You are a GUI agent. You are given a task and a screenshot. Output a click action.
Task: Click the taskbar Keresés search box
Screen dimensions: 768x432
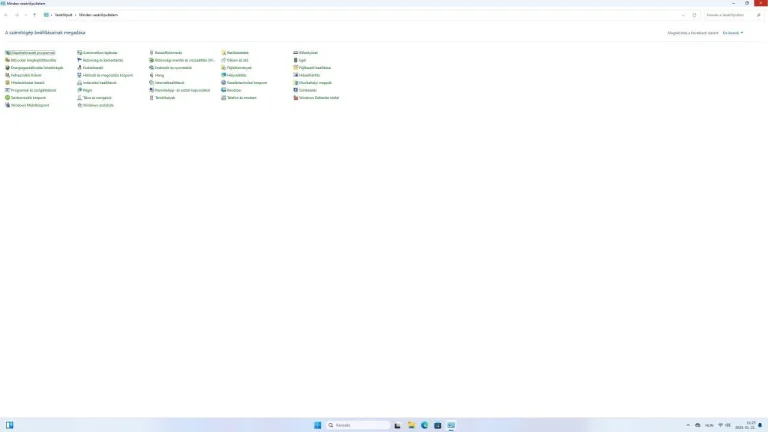pyautogui.click(x=358, y=425)
